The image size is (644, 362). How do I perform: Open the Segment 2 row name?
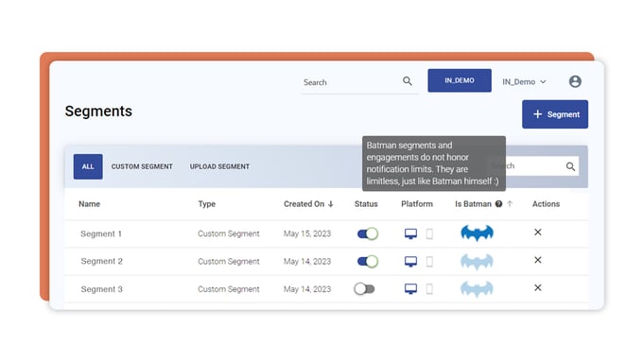[101, 261]
